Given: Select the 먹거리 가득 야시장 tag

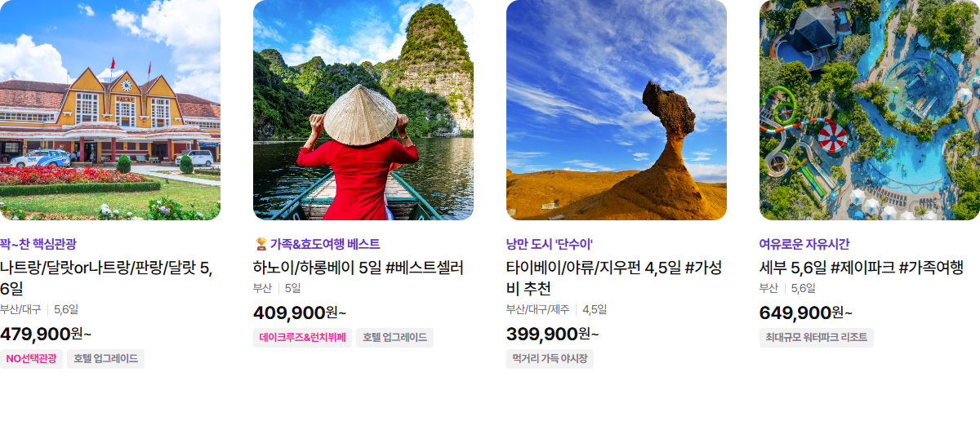Looking at the screenshot, I should (x=550, y=359).
